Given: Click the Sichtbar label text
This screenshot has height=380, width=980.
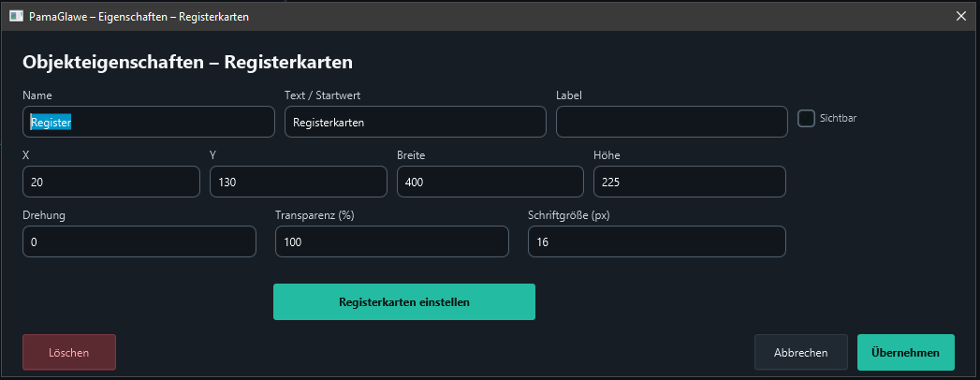Looking at the screenshot, I should pyautogui.click(x=838, y=118).
